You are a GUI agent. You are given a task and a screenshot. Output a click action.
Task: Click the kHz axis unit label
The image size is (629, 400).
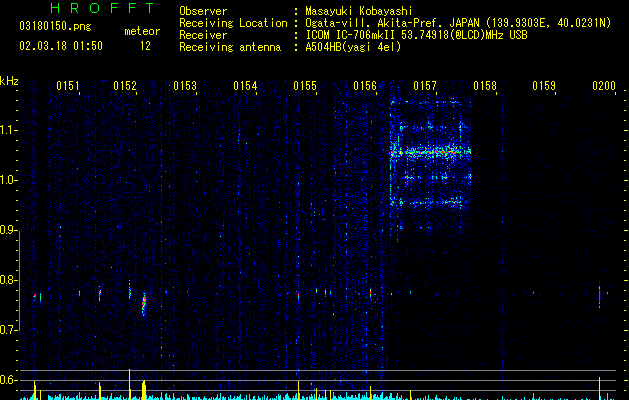point(9,81)
